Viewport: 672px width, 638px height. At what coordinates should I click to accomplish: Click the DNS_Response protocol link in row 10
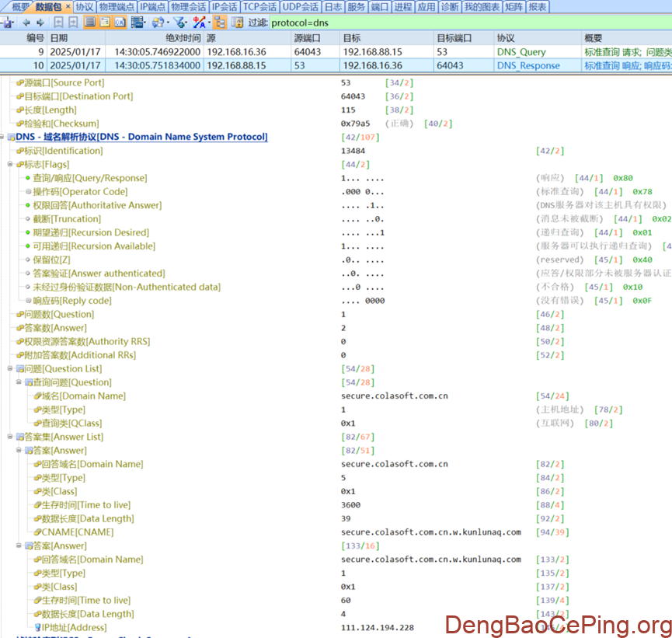(x=528, y=66)
